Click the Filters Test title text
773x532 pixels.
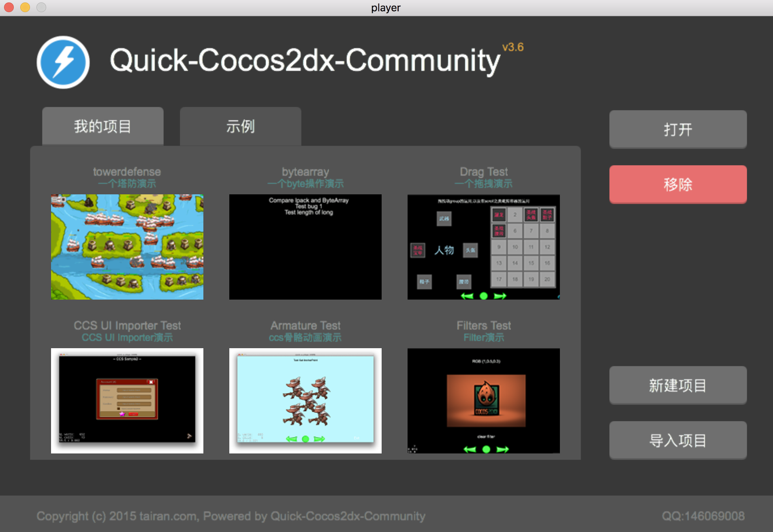tap(484, 326)
